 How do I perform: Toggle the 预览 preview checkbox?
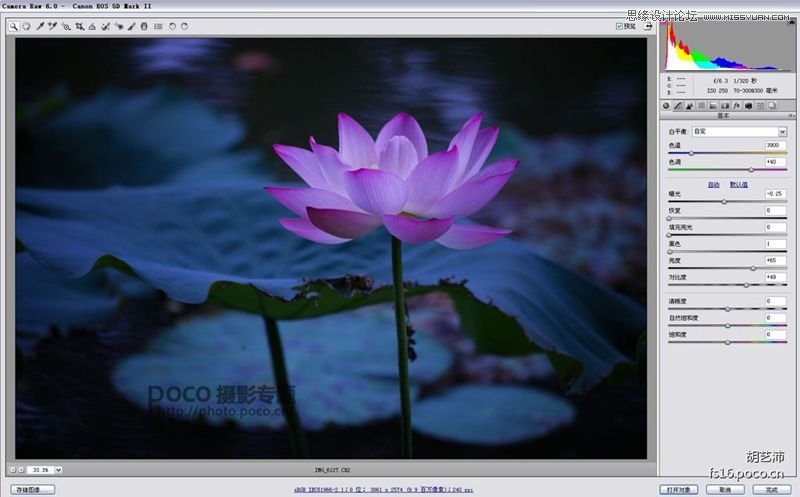(620, 26)
